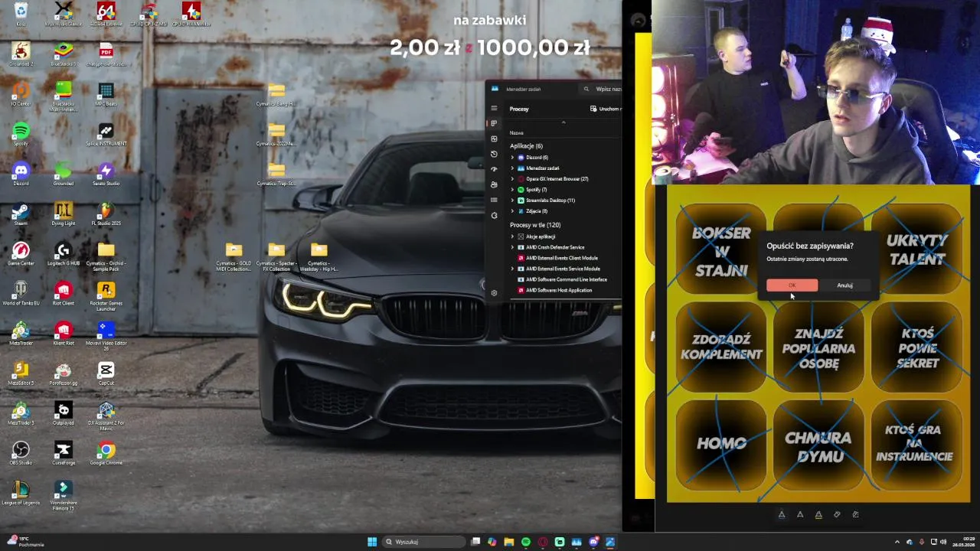The height and width of the screenshot is (551, 980).
Task: Expand the Akcje aplikacji background process
Action: point(512,236)
